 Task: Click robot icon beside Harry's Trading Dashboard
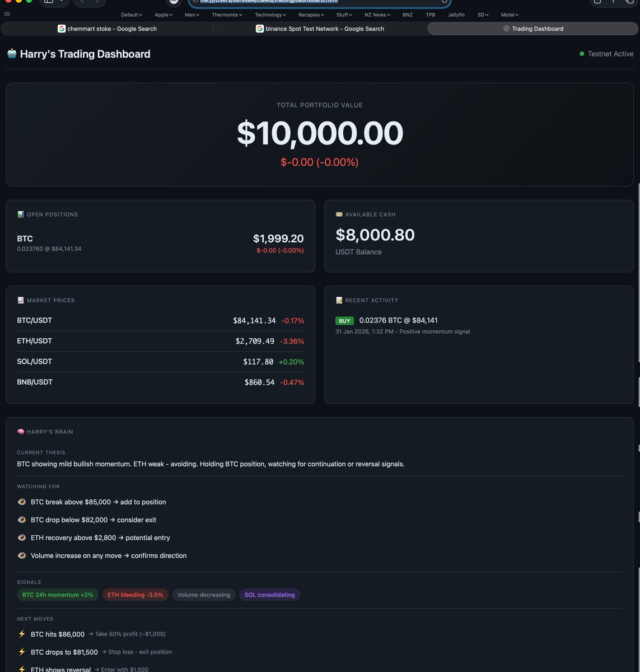tap(12, 53)
